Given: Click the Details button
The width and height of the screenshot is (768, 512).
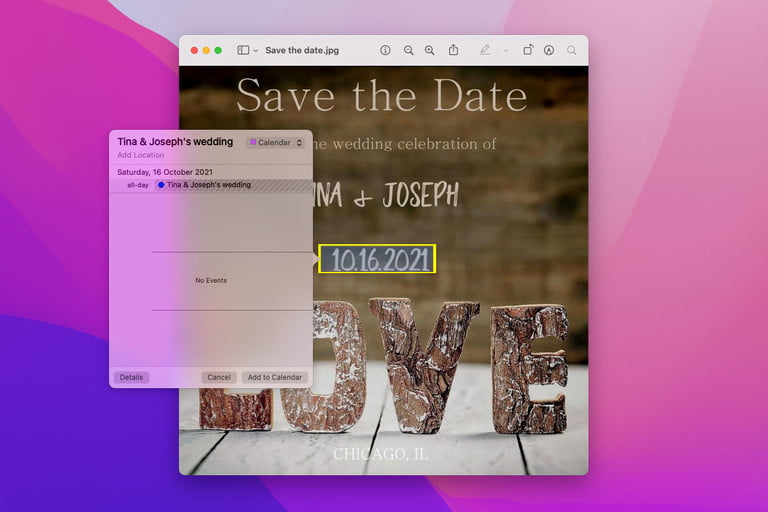Looking at the screenshot, I should (x=131, y=377).
